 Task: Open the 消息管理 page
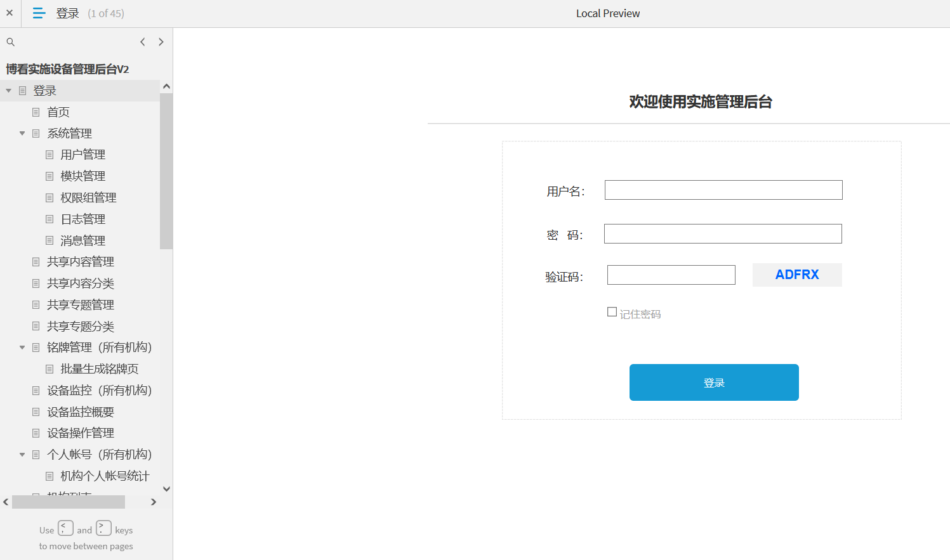(x=82, y=241)
